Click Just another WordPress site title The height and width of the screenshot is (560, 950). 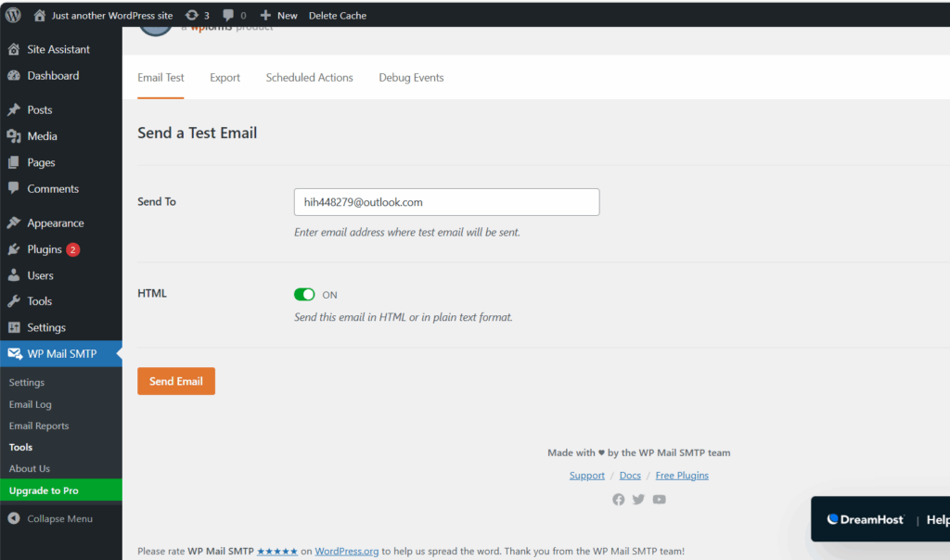click(112, 15)
